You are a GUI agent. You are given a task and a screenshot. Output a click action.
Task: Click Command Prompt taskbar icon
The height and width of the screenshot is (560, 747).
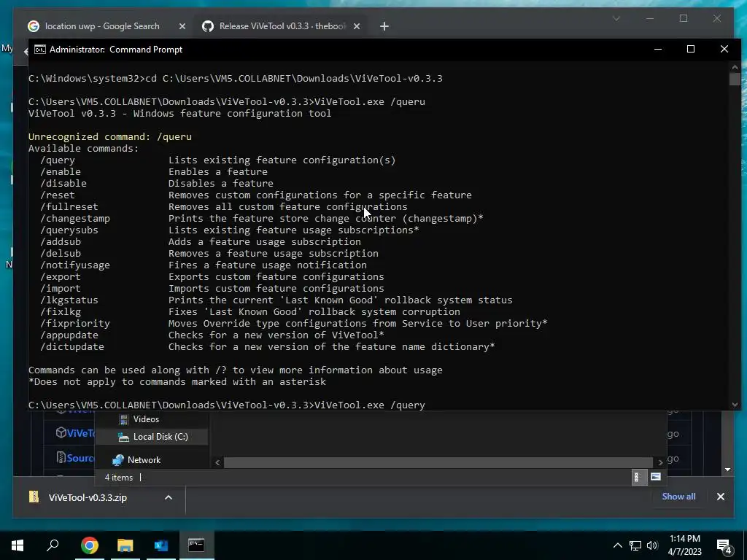coord(196,545)
